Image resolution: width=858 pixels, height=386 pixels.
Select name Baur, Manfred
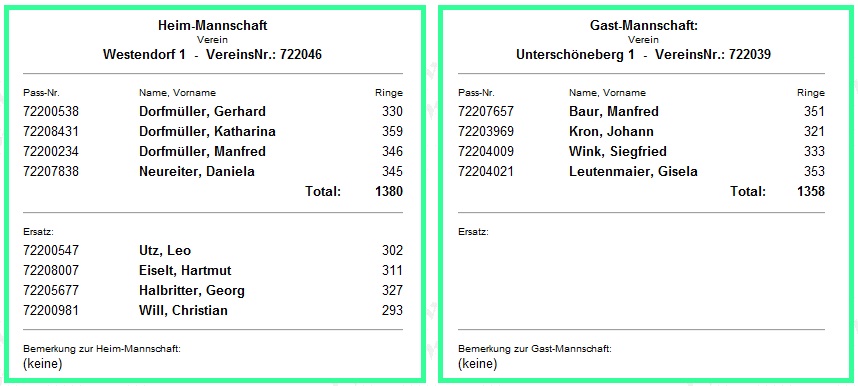614,112
